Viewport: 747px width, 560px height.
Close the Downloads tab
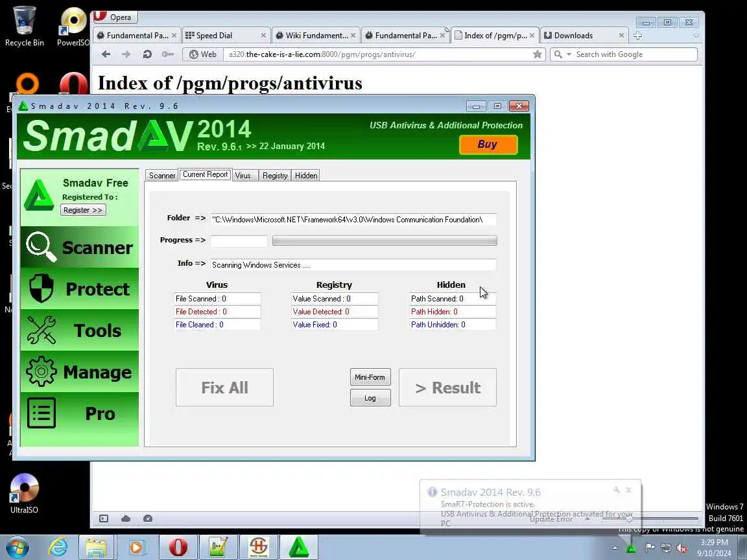pos(621,35)
